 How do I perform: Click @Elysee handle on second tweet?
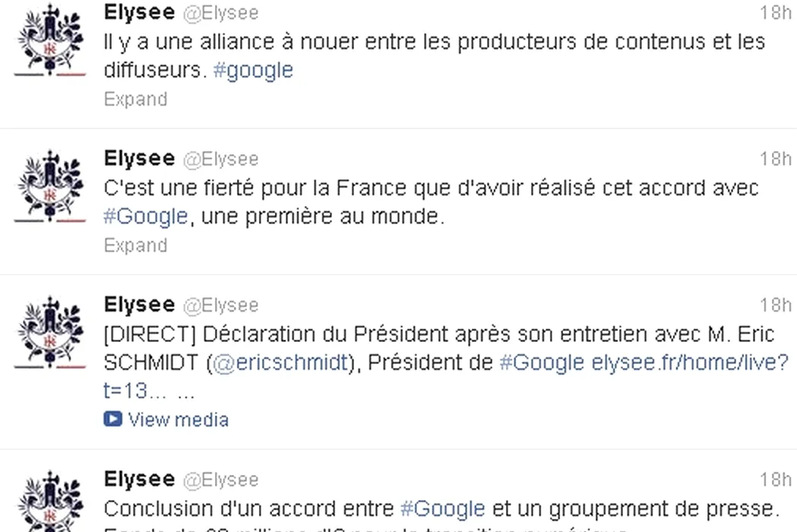221,159
